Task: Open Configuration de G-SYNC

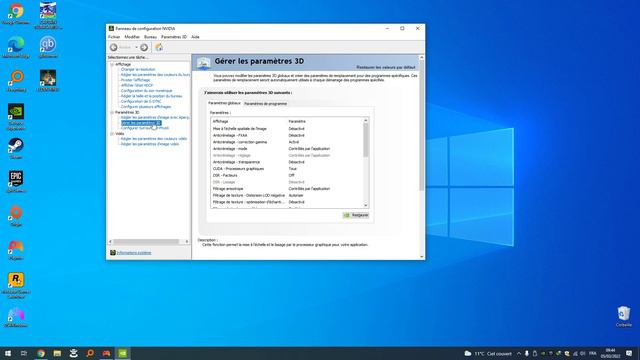Action: click(141, 101)
